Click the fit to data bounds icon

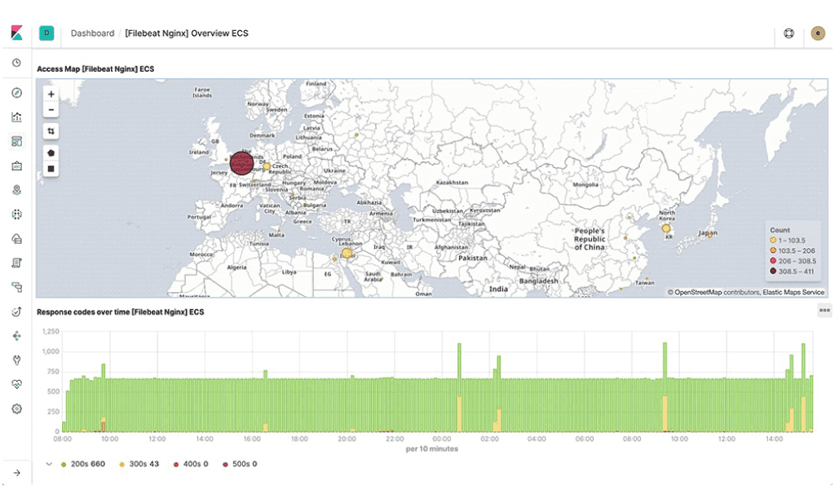tap(51, 130)
